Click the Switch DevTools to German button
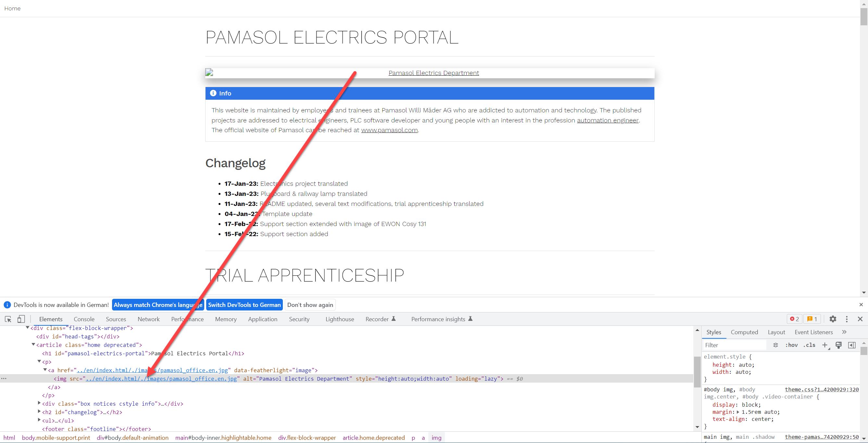 point(244,304)
